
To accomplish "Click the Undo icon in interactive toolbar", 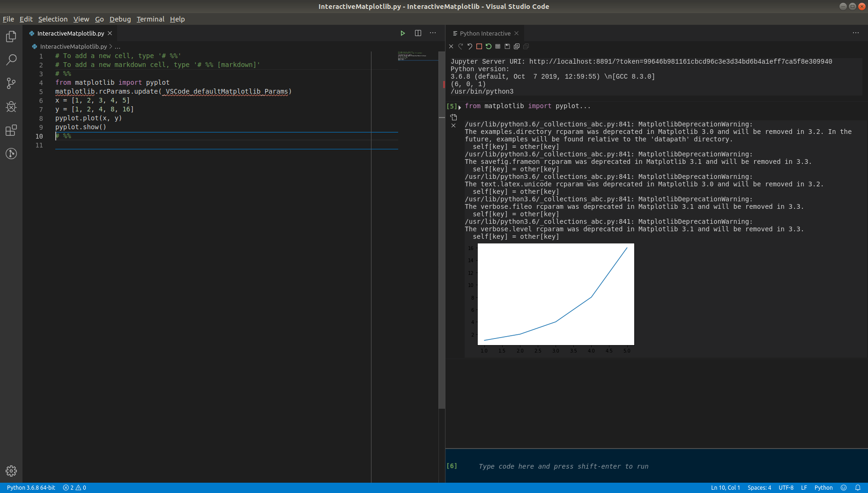I will coord(470,46).
